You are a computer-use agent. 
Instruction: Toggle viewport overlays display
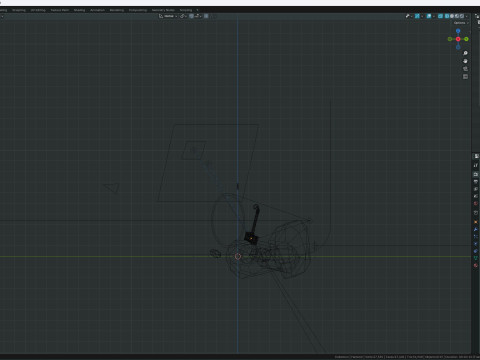pyautogui.click(x=429, y=16)
